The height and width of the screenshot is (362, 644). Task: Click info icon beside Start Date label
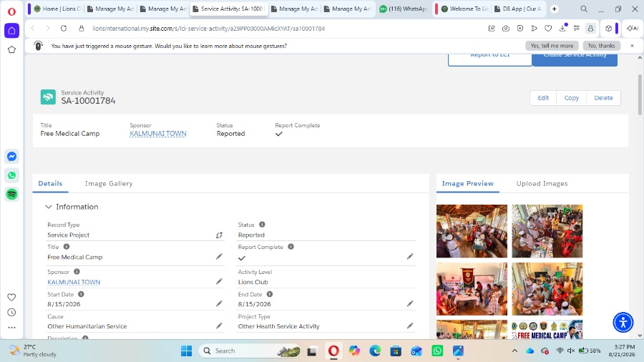click(81, 294)
